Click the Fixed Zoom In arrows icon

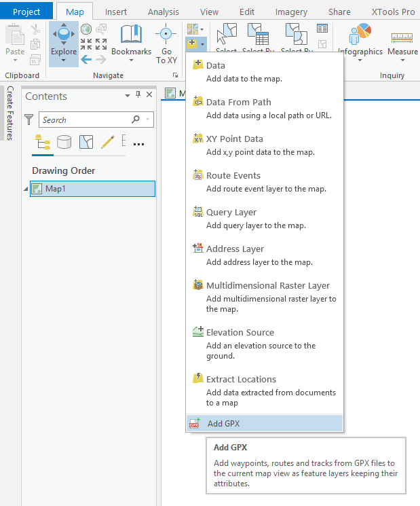86,44
